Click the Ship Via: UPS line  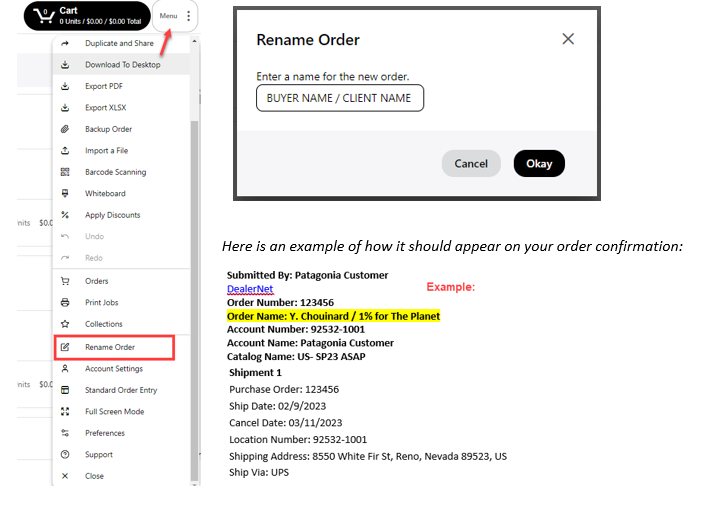click(259, 473)
